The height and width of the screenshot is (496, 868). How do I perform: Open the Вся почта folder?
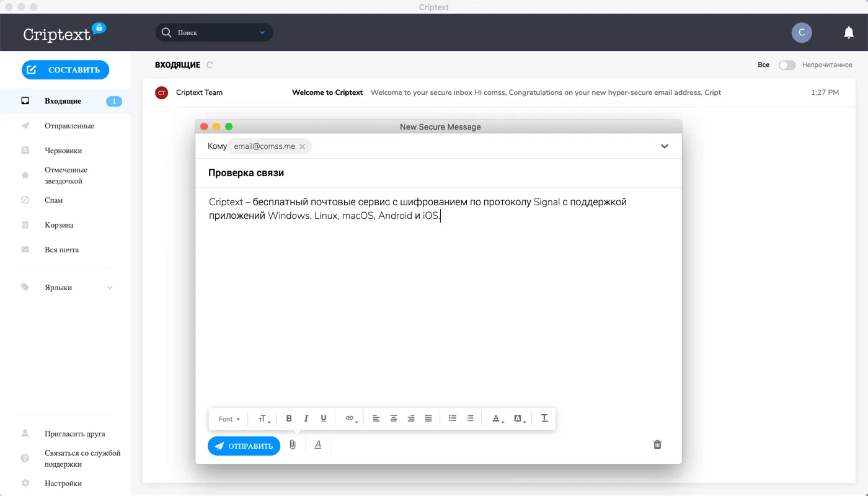click(65, 250)
